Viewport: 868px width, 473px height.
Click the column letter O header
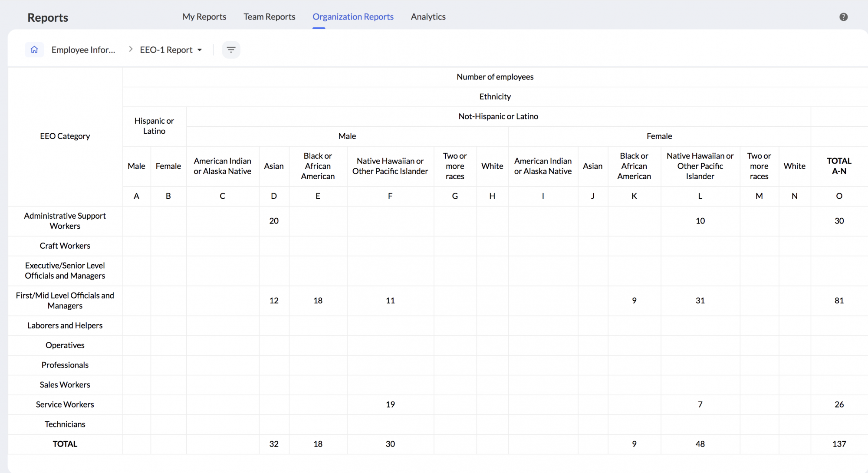point(839,196)
